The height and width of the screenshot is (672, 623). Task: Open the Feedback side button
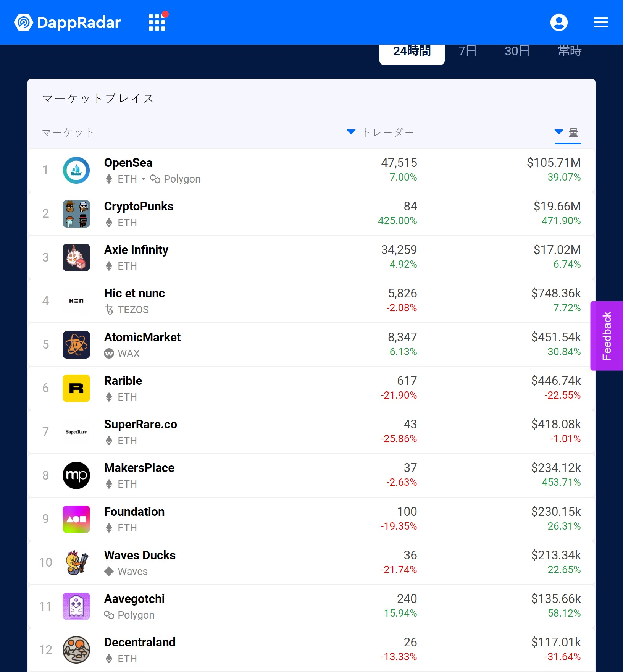click(607, 336)
